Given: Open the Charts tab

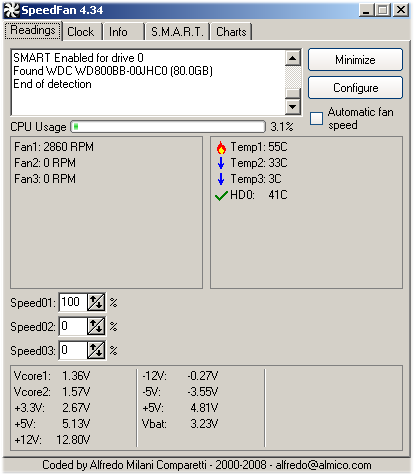Looking at the screenshot, I should (x=231, y=32).
